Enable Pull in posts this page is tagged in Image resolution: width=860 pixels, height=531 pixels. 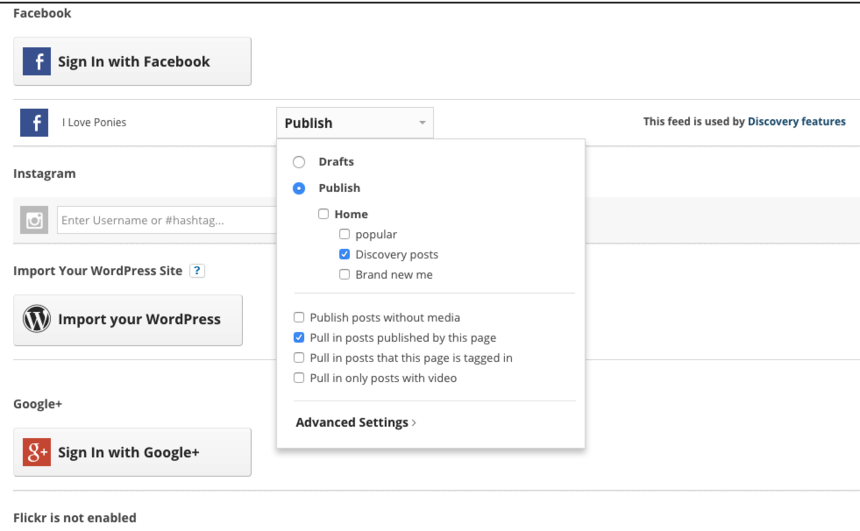pos(299,358)
